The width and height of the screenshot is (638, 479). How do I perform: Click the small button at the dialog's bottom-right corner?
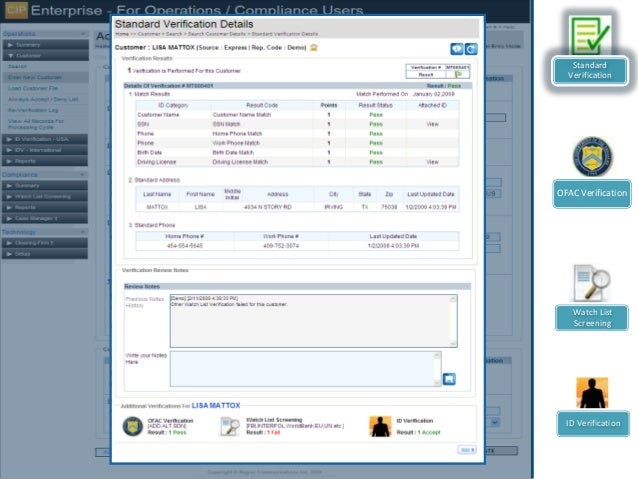(x=467, y=450)
